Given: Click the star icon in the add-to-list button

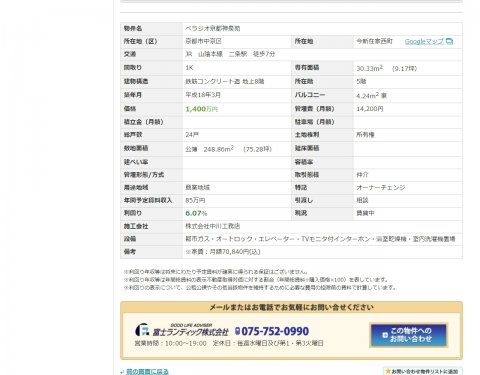Looking at the screenshot, I should [x=388, y=371].
